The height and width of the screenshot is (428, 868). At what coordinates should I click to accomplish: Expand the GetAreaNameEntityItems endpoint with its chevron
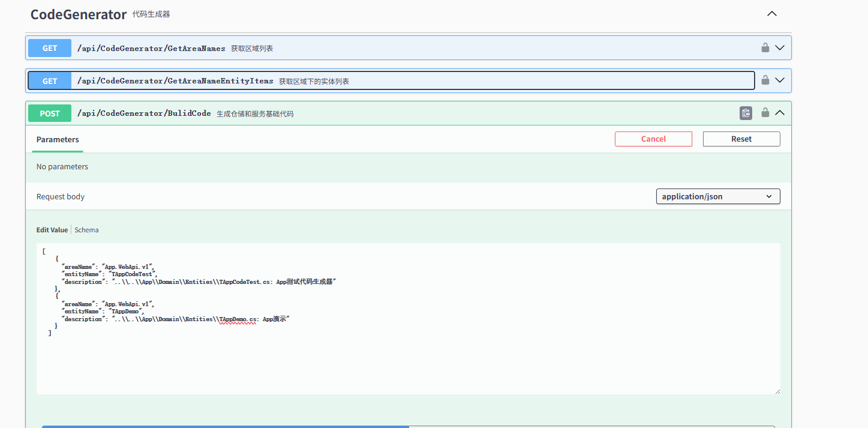780,80
